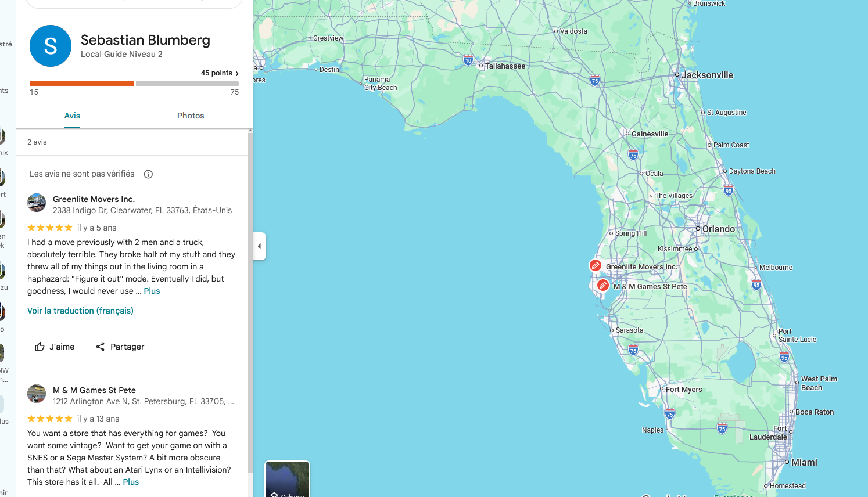Click the Local Guide points progress bar
This screenshot has width=868, height=497.
tap(134, 84)
